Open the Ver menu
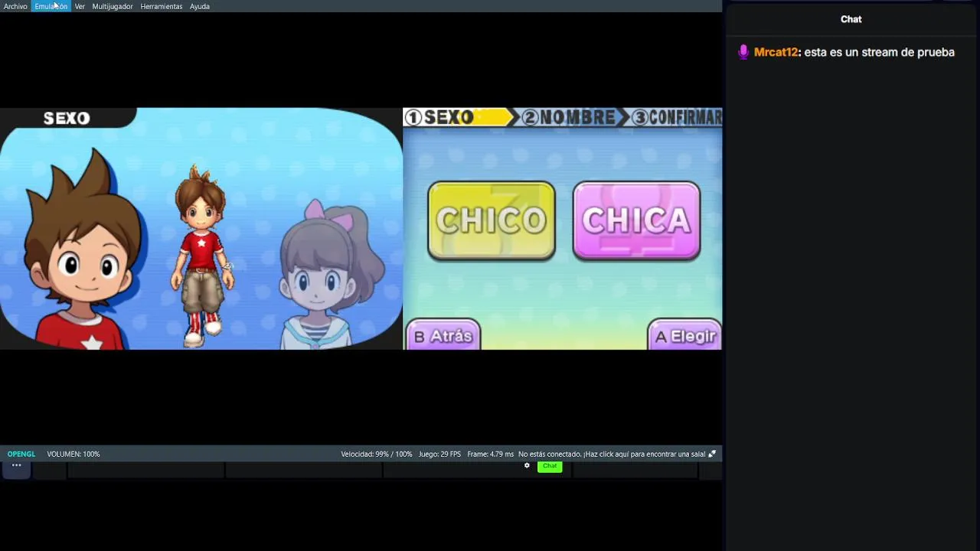This screenshot has width=980, height=551. pos(80,6)
